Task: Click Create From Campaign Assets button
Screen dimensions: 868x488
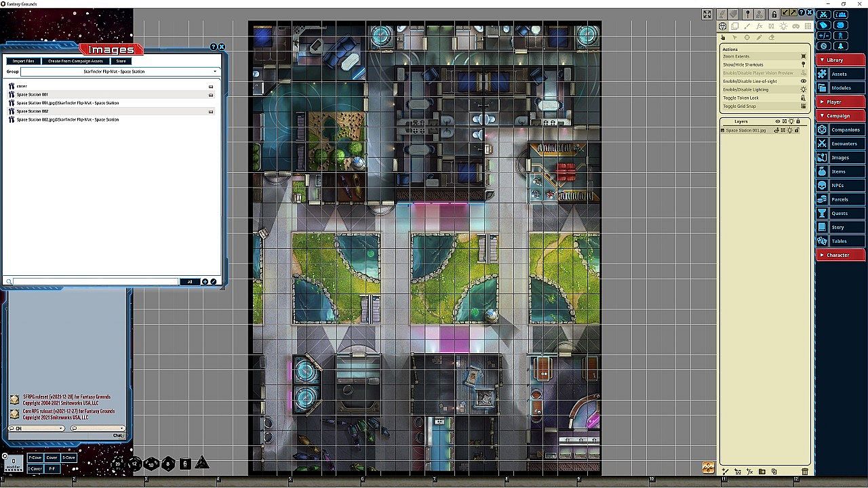Action: [x=75, y=61]
